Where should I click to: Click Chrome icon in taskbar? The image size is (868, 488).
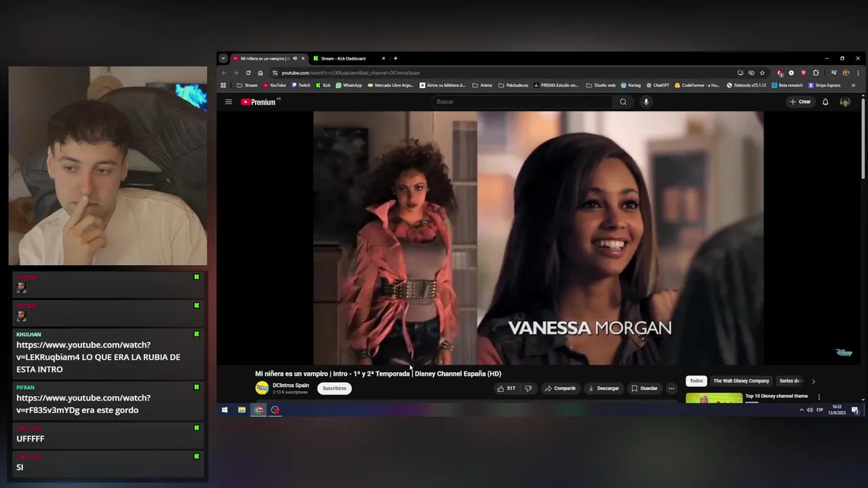tap(258, 410)
